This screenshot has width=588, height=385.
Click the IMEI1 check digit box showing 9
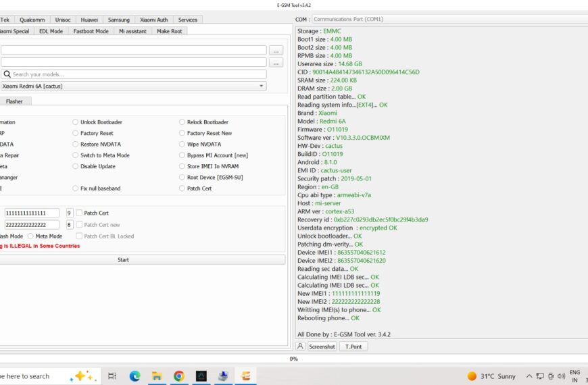point(70,213)
